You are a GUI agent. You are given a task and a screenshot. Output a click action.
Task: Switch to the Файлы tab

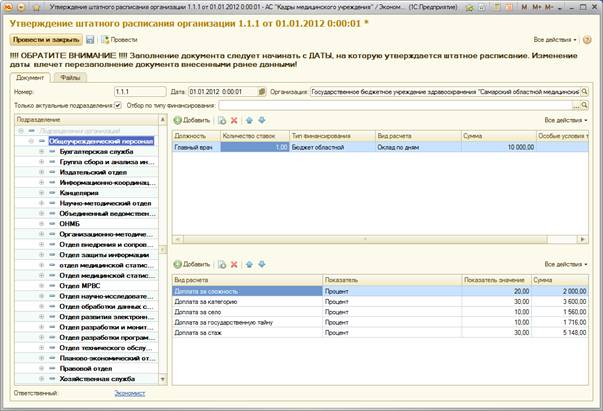point(71,76)
